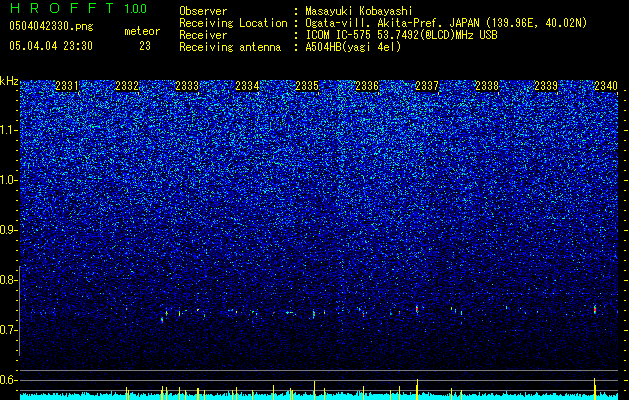
Task: Click the Receiving antenna label
Action: (230, 47)
